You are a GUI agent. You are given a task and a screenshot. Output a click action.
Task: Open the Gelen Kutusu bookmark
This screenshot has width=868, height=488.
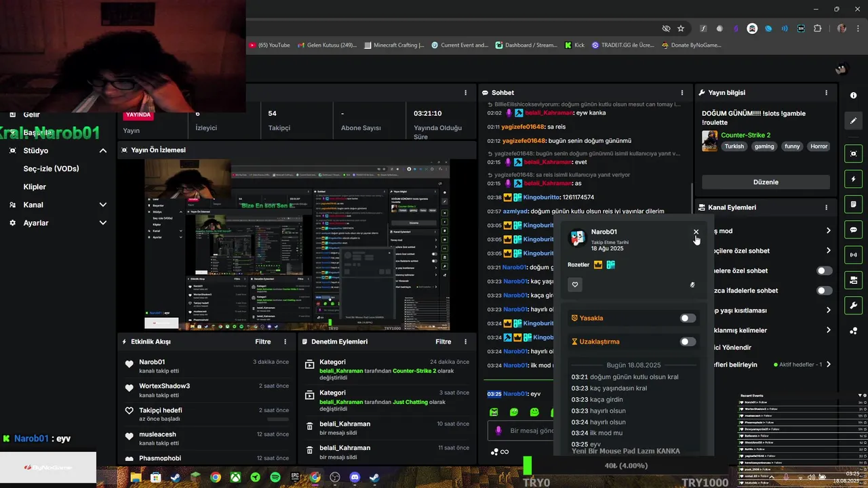[x=327, y=45]
